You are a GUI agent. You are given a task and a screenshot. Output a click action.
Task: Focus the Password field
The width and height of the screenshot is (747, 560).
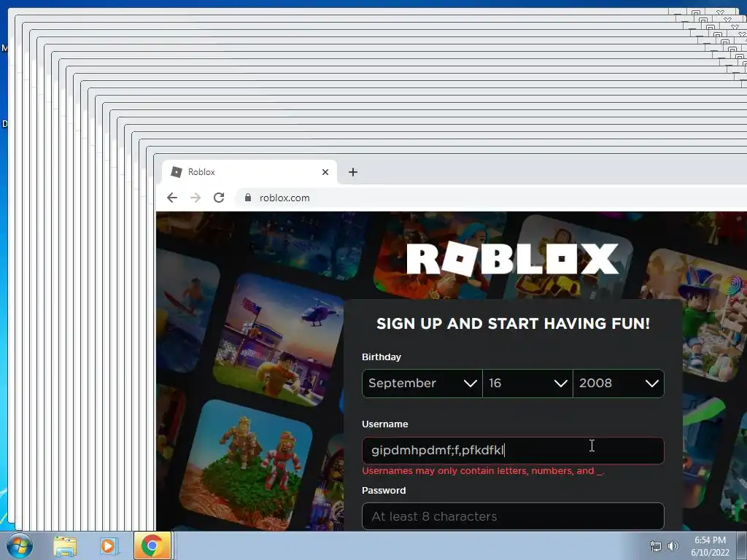(513, 516)
